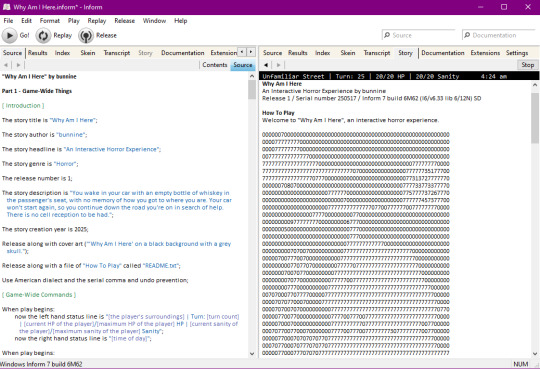540x369 pixels.
Task: Switch left panel to Transcript tab
Action: (117, 53)
